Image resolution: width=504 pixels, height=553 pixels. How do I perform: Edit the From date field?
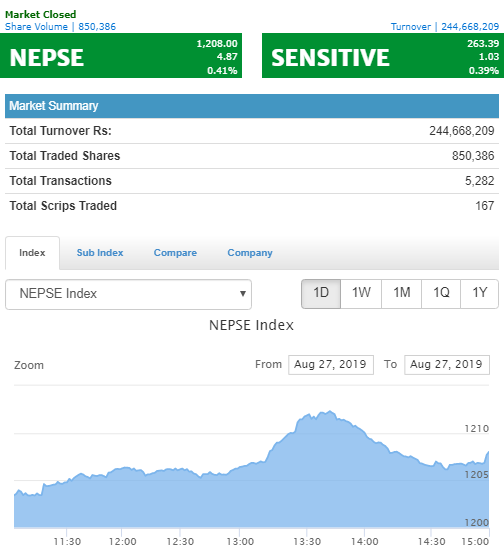click(331, 365)
